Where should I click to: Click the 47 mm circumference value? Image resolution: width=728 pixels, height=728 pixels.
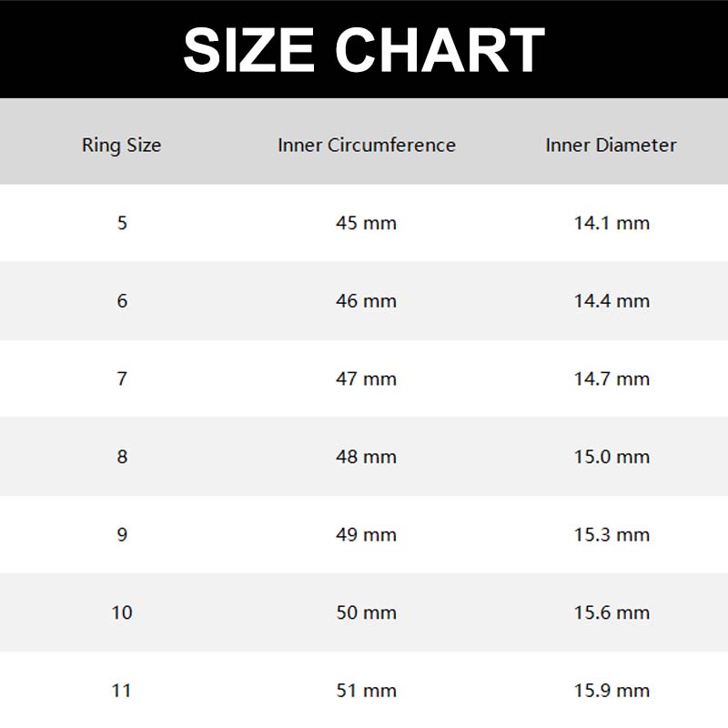(367, 379)
